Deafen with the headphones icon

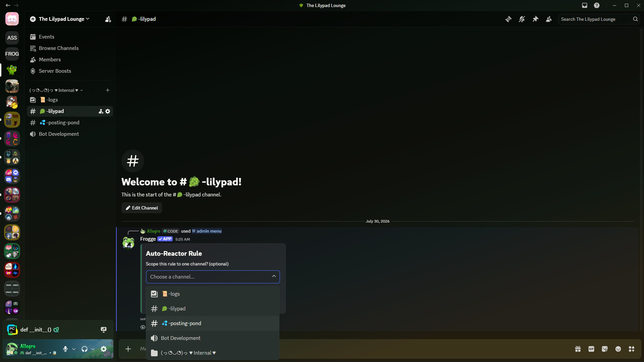tap(85, 349)
